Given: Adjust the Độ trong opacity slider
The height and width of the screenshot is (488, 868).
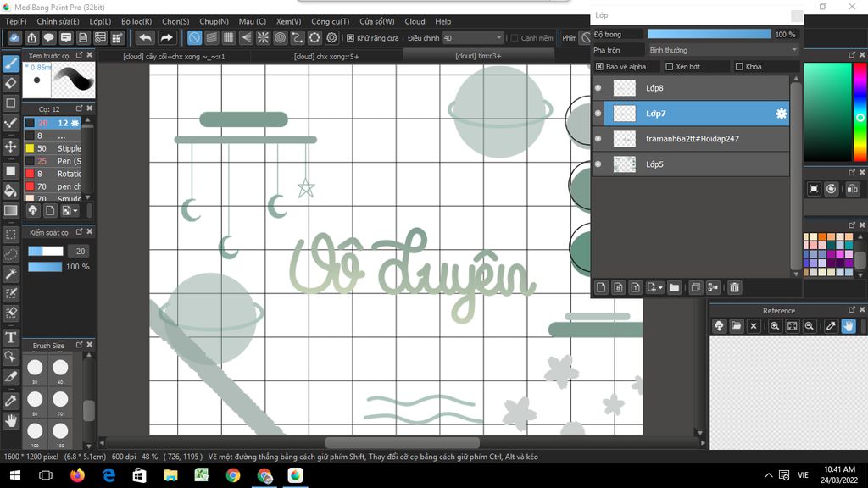Looking at the screenshot, I should click(x=709, y=34).
